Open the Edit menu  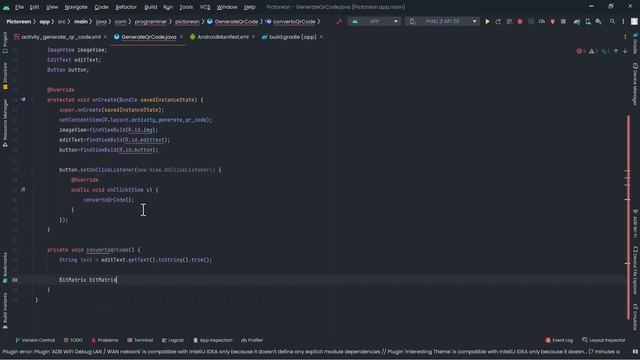pyautogui.click(x=34, y=7)
